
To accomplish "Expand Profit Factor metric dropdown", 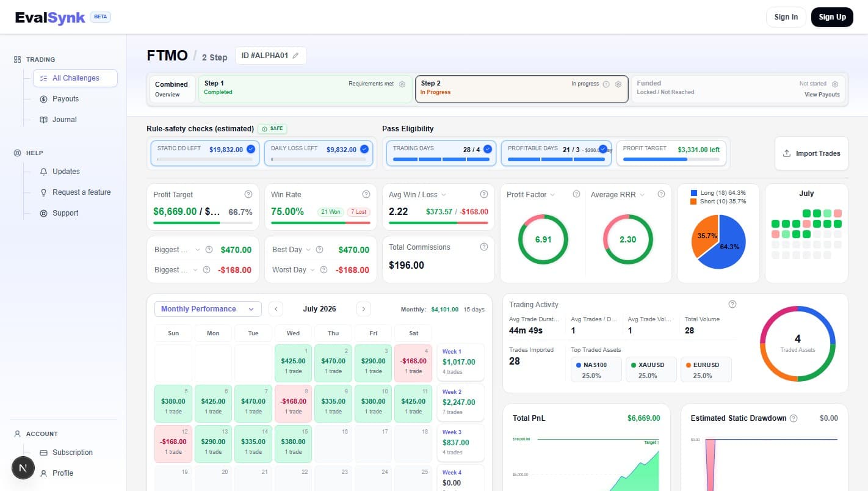I will tap(552, 195).
